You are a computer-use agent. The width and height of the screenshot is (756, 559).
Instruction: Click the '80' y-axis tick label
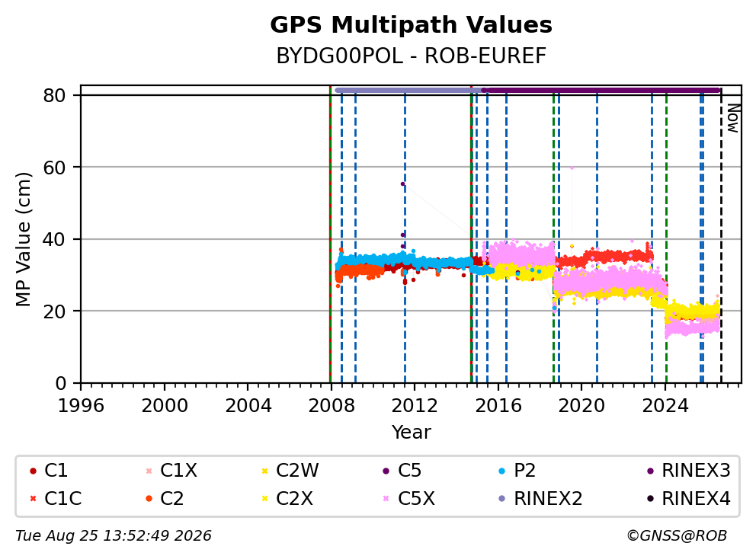[54, 95]
